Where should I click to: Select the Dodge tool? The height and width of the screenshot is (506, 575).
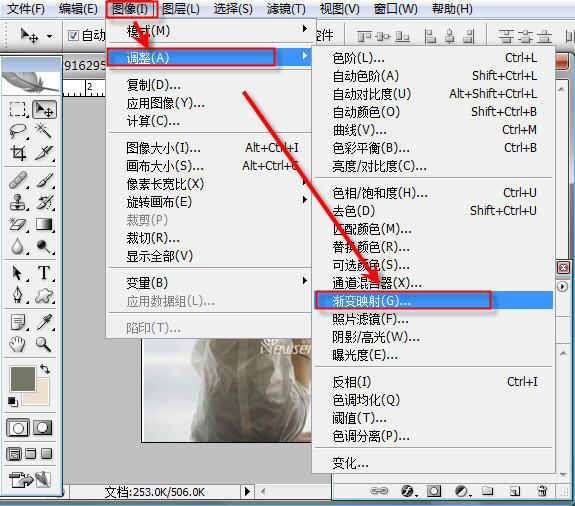(44, 246)
